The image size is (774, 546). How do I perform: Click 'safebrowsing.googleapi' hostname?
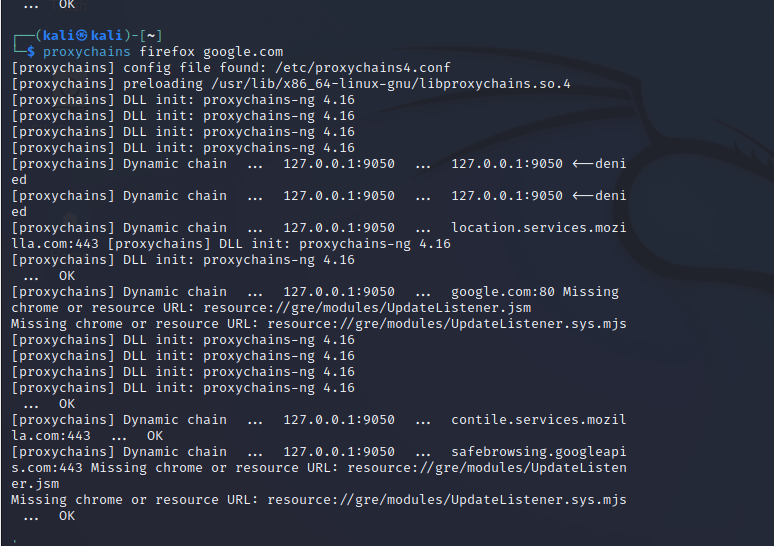(539, 452)
